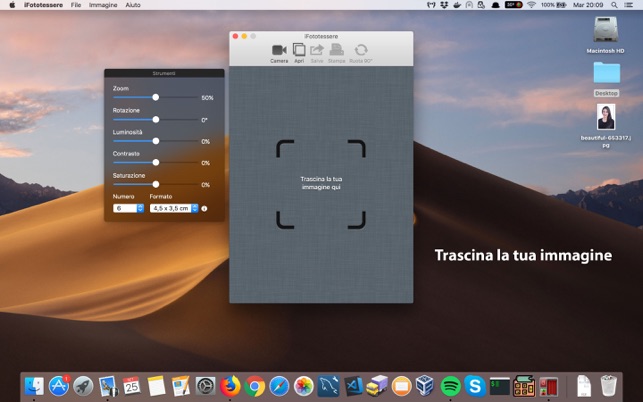The height and width of the screenshot is (402, 643).
Task: Open Visual Studio Code in the Dock
Action: click(353, 386)
